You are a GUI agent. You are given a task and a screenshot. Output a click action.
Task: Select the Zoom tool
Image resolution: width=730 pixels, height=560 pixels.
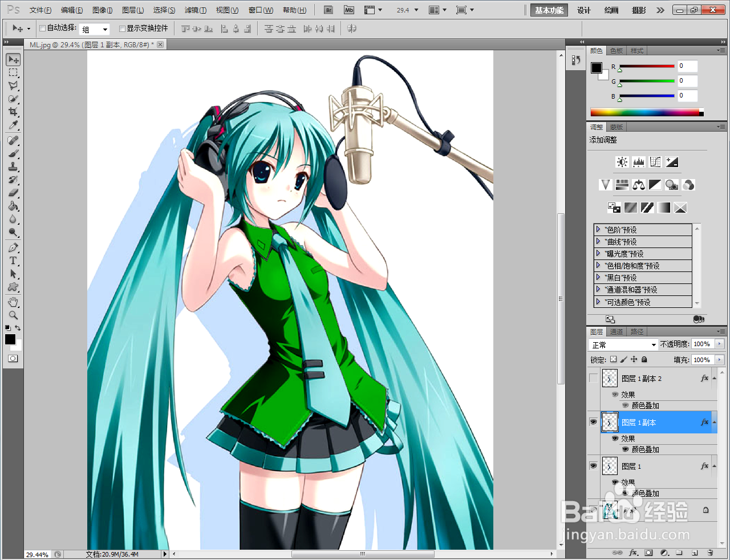click(13, 315)
